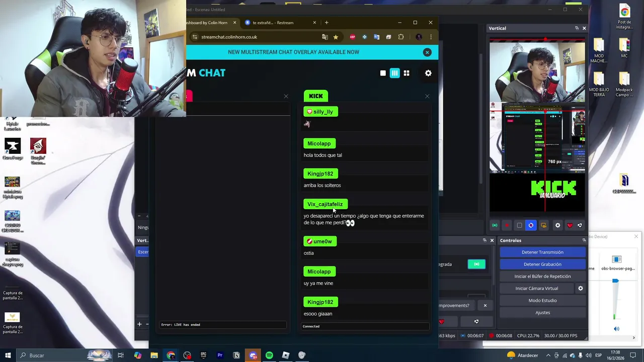Viewport: 644px width, 362px height.
Task: Dismiss the multistream overlay banner
Action: point(427,52)
